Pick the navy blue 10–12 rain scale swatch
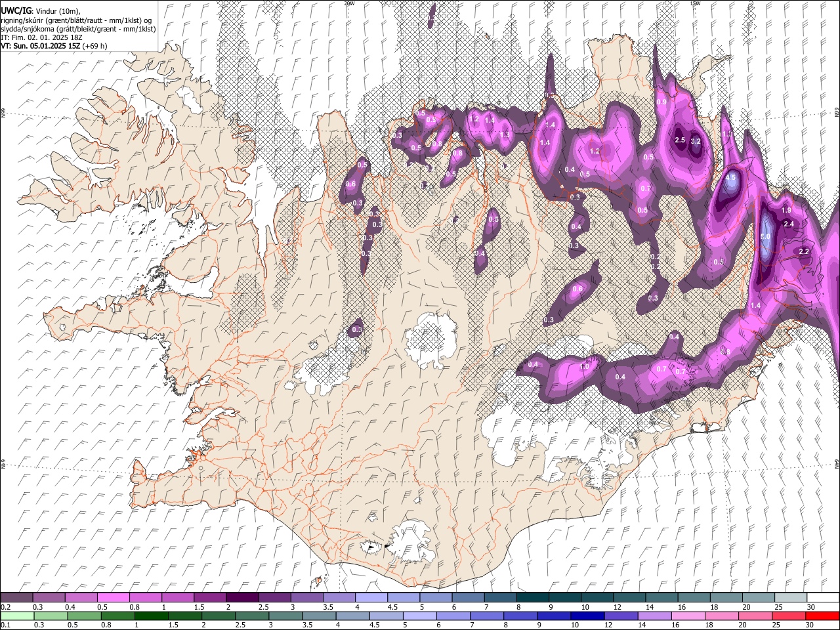Viewport: 840px width, 630px height. point(587,616)
